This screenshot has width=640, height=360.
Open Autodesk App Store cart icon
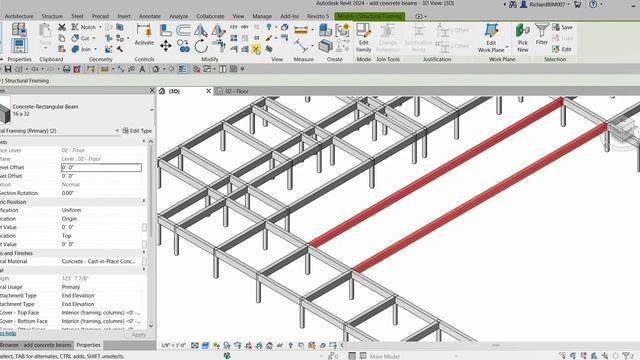tap(578, 4)
